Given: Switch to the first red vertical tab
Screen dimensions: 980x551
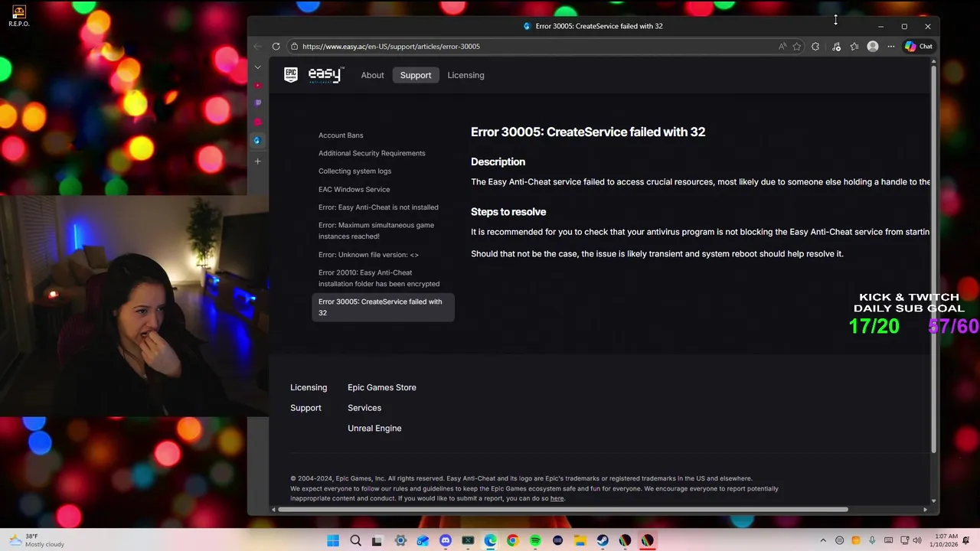Looking at the screenshot, I should point(258,85).
